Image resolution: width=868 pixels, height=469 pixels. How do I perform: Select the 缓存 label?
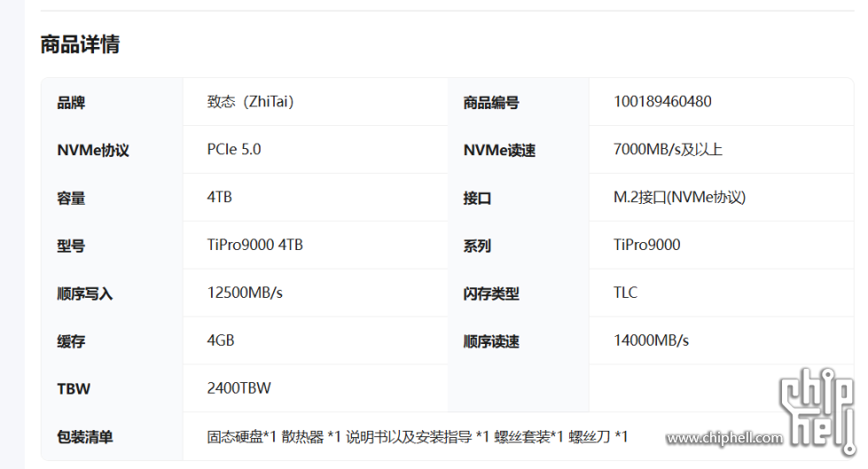pos(71,341)
